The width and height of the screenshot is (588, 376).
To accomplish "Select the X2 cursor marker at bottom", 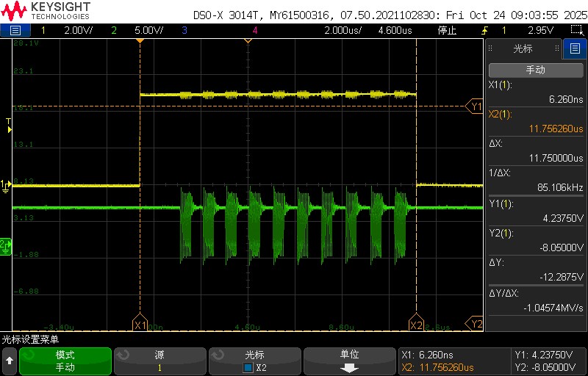I will 416,324.
